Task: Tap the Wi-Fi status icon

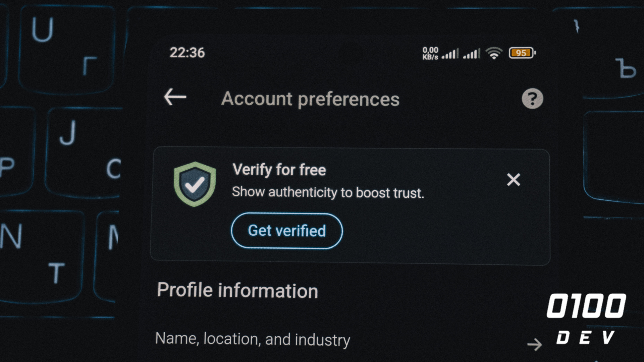Action: 494,53
